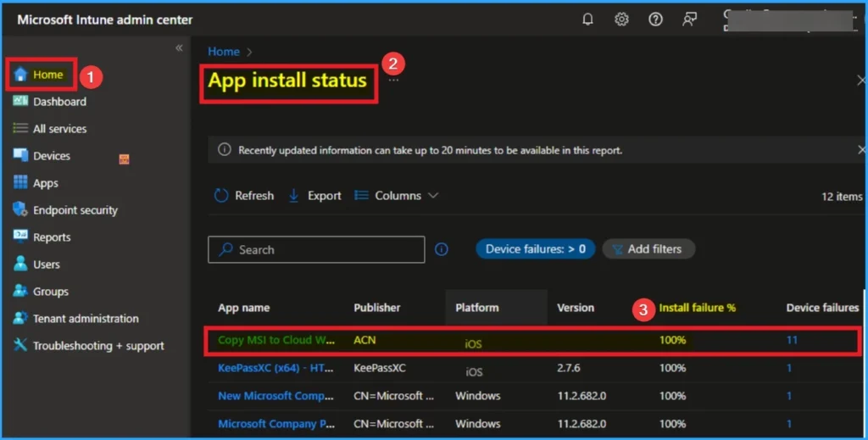The image size is (868, 440).
Task: Open the notifications bell icon
Action: tap(588, 19)
